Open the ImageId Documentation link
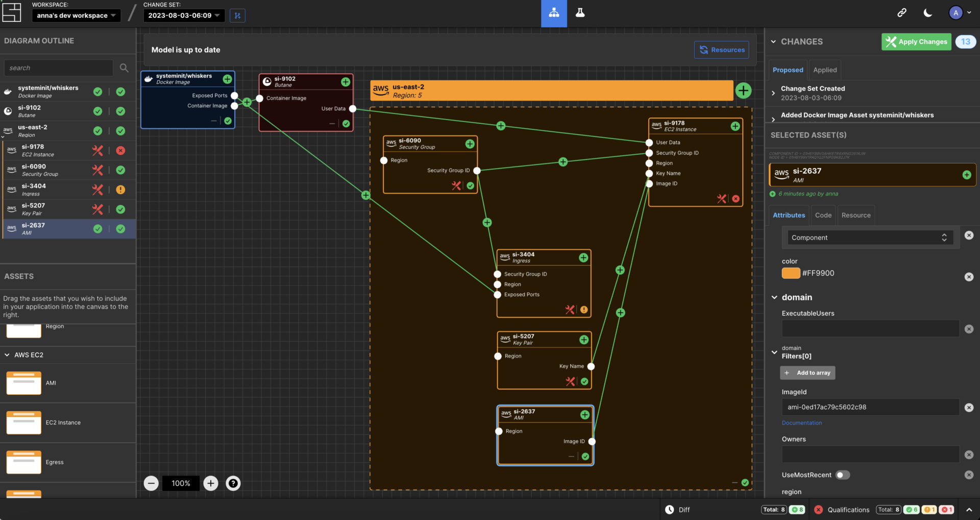Screen dimensions: 980x520 (801, 422)
